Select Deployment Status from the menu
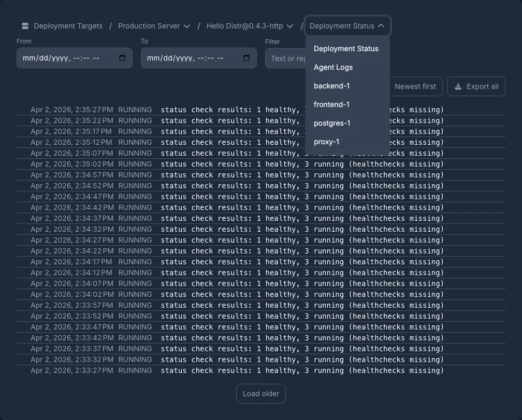 tap(346, 49)
